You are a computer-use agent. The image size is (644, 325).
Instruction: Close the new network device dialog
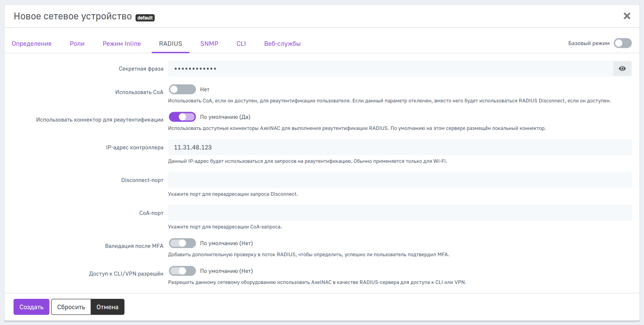click(627, 16)
